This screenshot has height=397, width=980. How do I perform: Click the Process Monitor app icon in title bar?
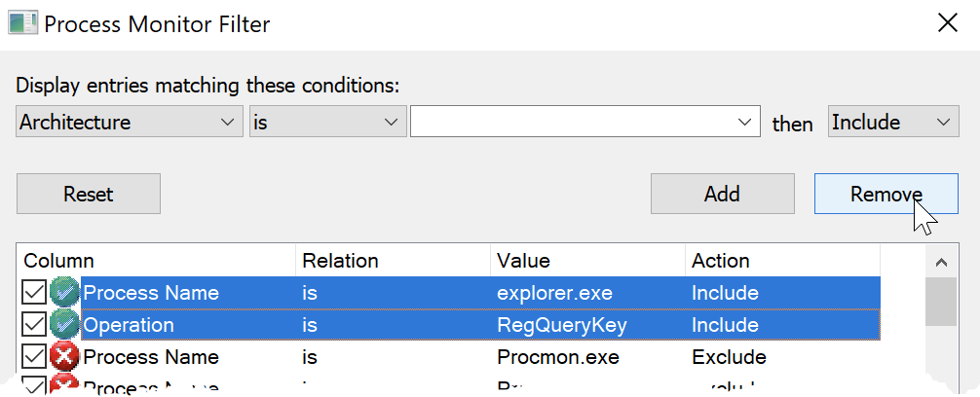23,23
